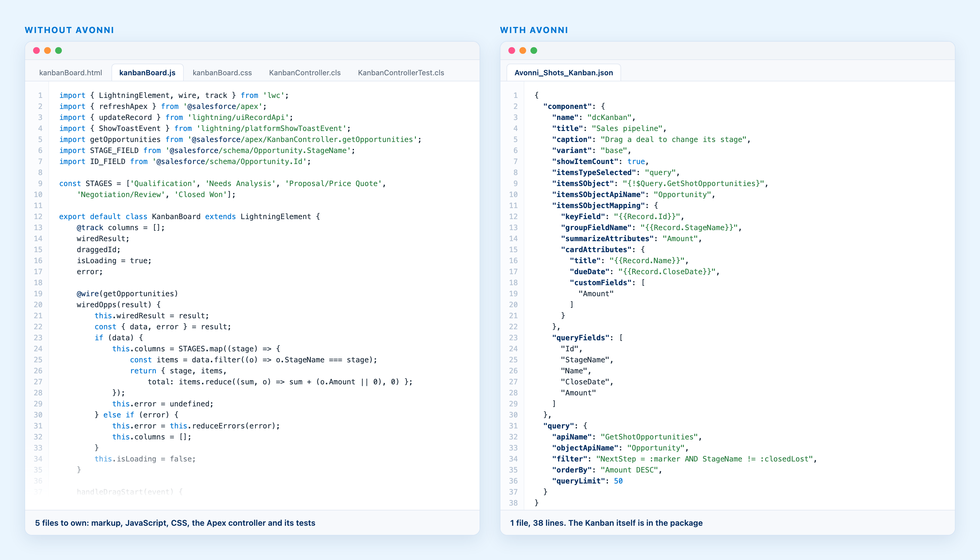This screenshot has width=980, height=560.
Task: Click the '"name": "dcKanban"' JSON line
Action: [x=594, y=117]
